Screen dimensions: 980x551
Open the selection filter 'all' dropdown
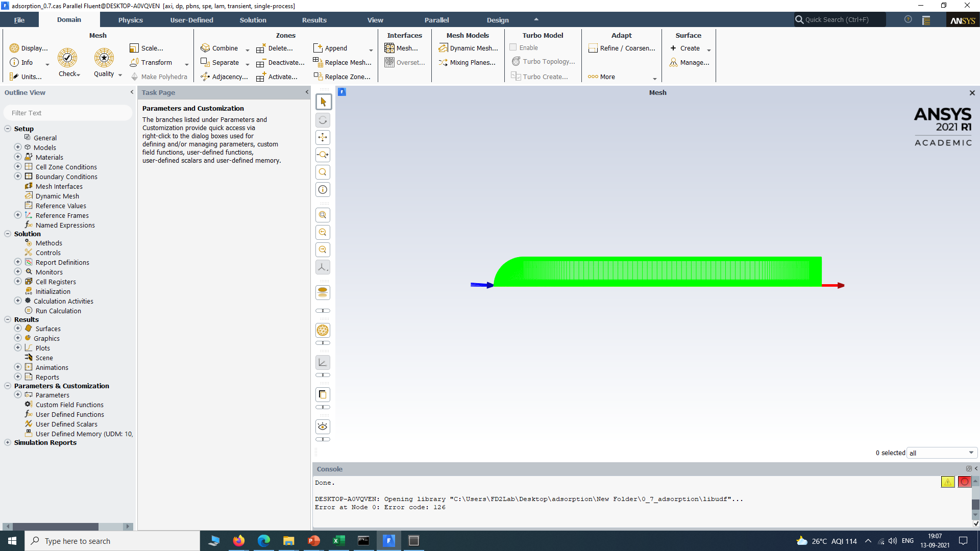coord(942,453)
